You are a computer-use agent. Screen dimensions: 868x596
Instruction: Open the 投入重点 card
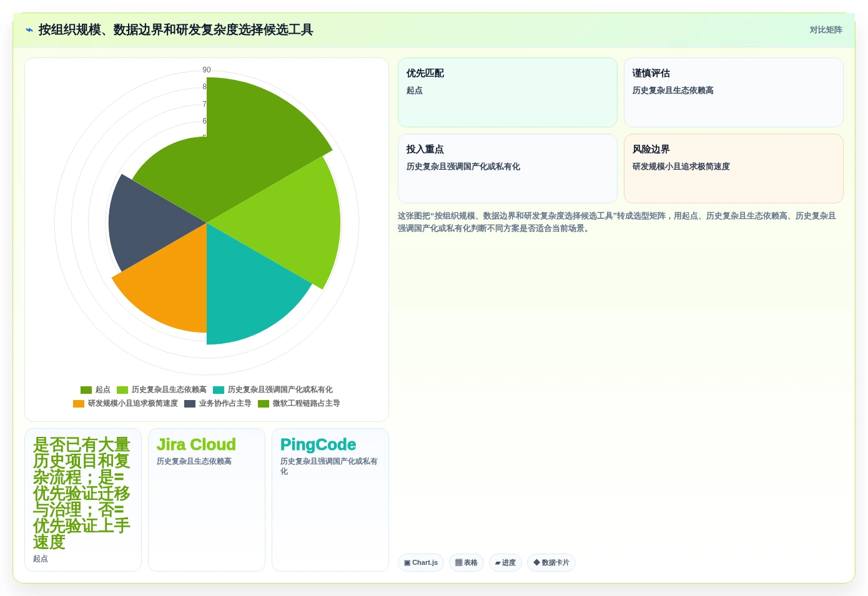click(x=508, y=169)
